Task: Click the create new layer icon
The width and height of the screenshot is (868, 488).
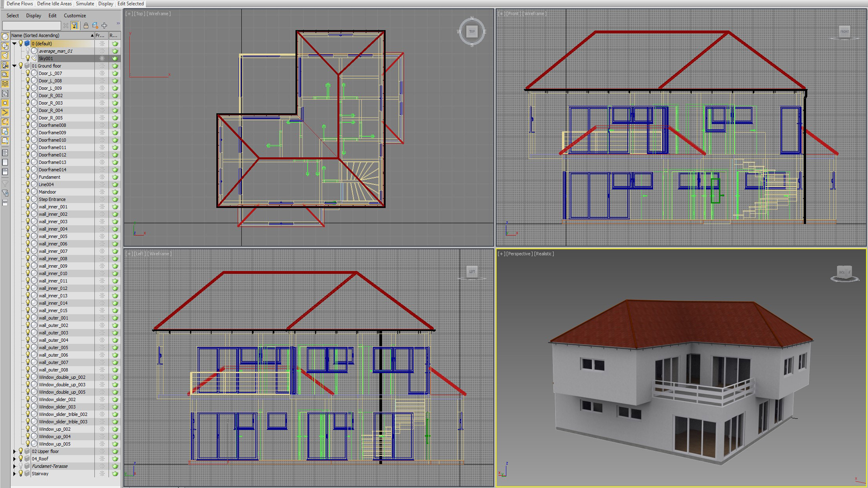Action: [x=95, y=26]
